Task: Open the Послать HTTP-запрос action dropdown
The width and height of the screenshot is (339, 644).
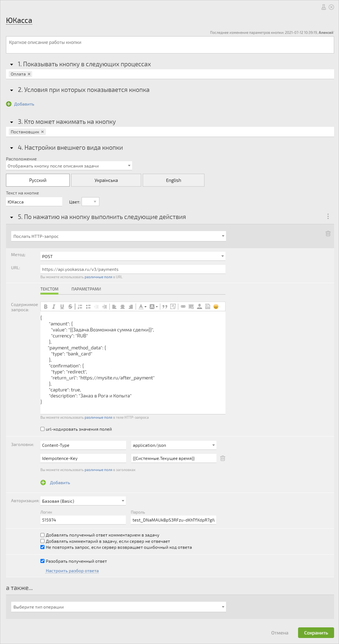Action: coord(118,236)
